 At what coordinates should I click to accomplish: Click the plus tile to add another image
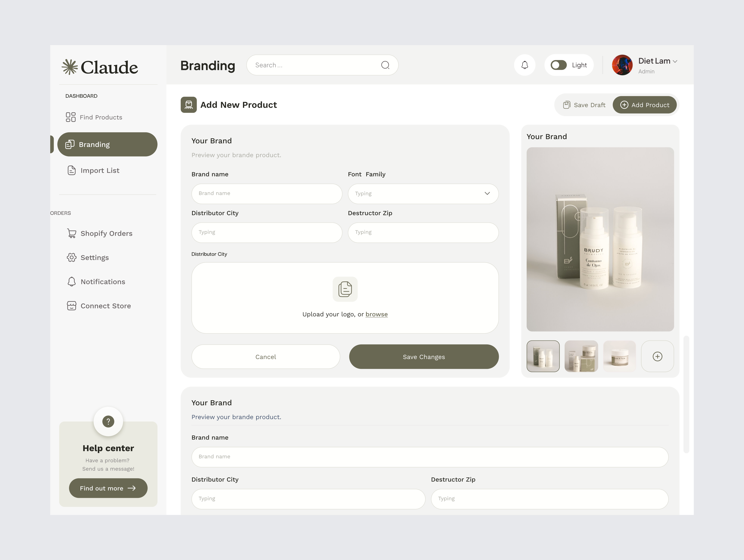point(658,356)
